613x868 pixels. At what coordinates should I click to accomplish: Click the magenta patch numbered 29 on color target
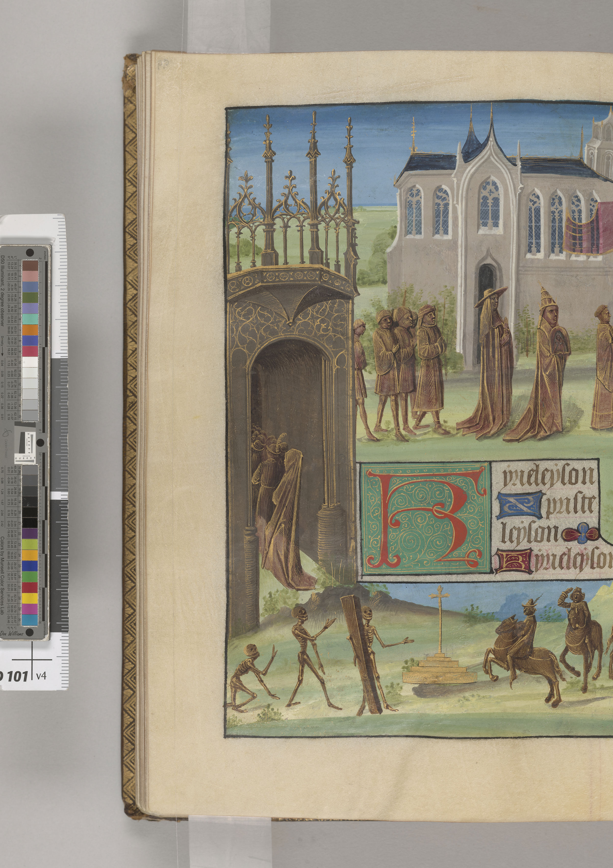point(30,609)
